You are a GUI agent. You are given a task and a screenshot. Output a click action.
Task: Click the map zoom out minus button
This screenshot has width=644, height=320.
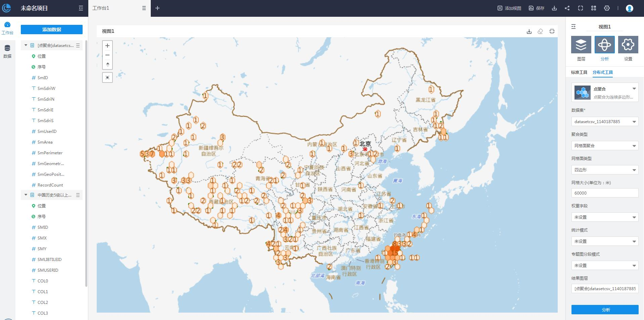[107, 55]
